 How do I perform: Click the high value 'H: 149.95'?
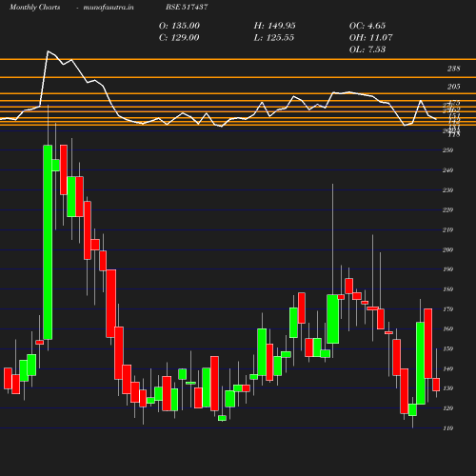(274, 26)
